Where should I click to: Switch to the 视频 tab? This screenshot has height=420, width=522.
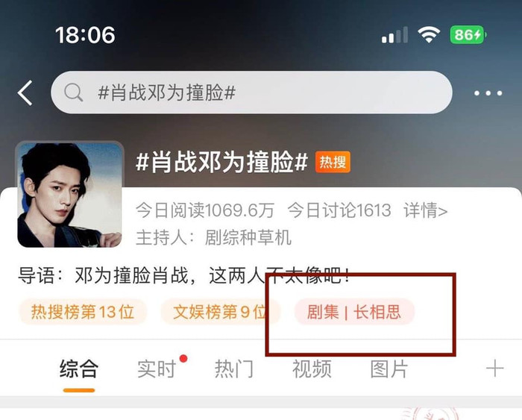(x=312, y=369)
